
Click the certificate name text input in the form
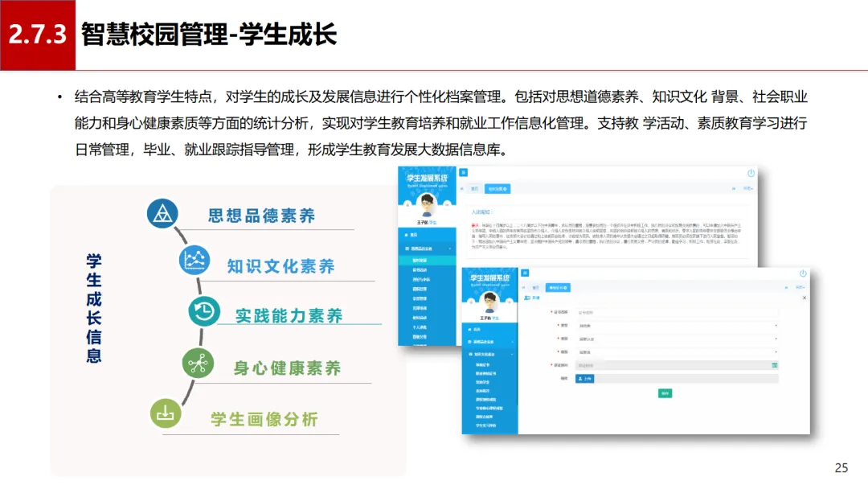[x=677, y=312]
